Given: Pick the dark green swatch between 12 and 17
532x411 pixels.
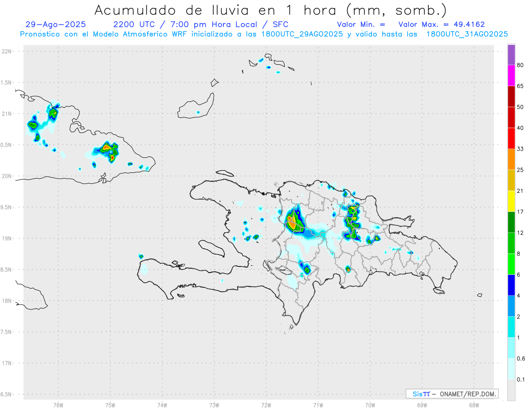Looking at the screenshot, I should 511,222.
